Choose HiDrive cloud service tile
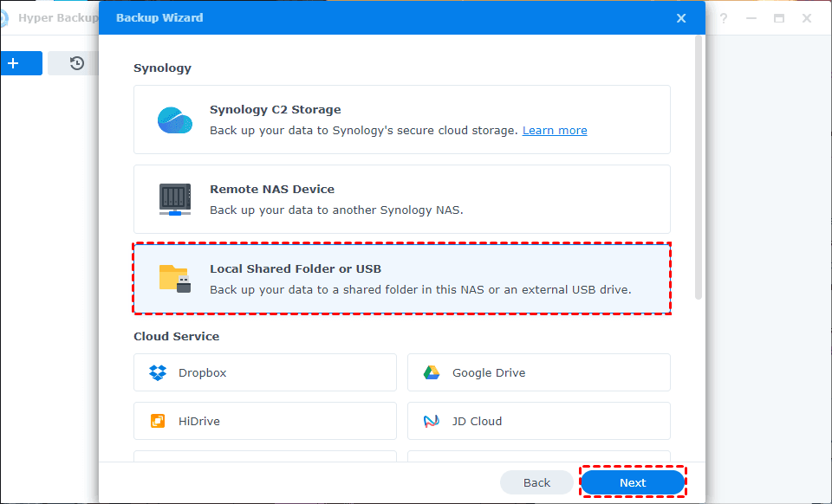 coord(264,422)
